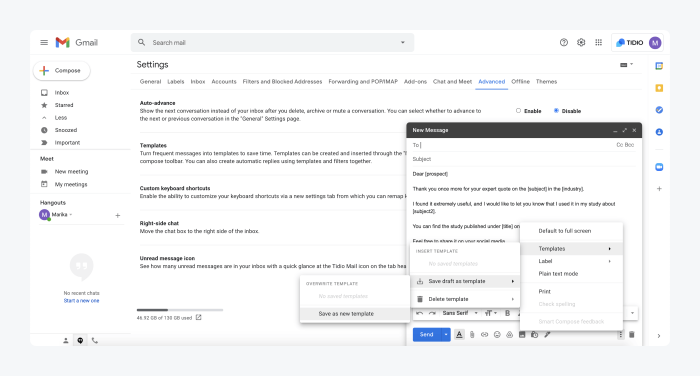Viewport: 700px width, 376px height.
Task: Expand search options dropdown arrow
Action: (x=403, y=42)
